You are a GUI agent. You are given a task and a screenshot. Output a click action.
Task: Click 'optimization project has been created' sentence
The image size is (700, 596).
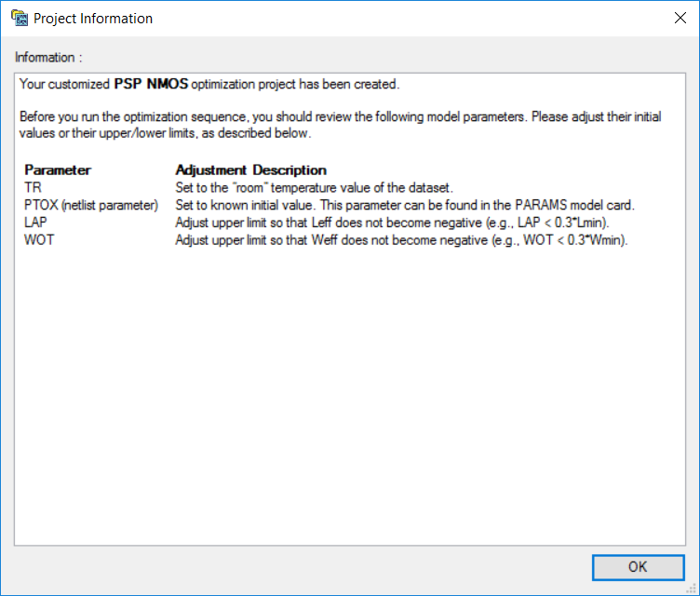pyautogui.click(x=295, y=84)
